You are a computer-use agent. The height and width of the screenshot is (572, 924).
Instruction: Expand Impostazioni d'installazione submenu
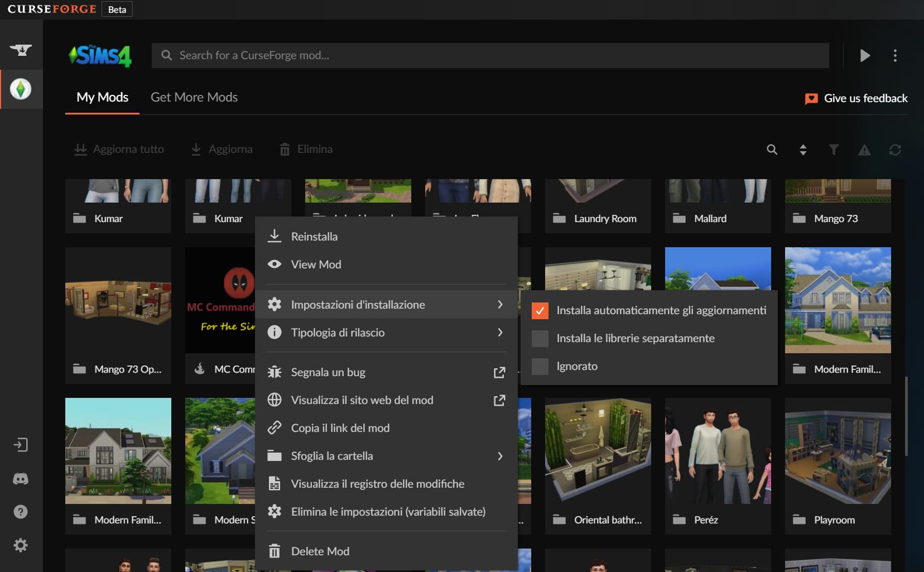[x=386, y=305]
